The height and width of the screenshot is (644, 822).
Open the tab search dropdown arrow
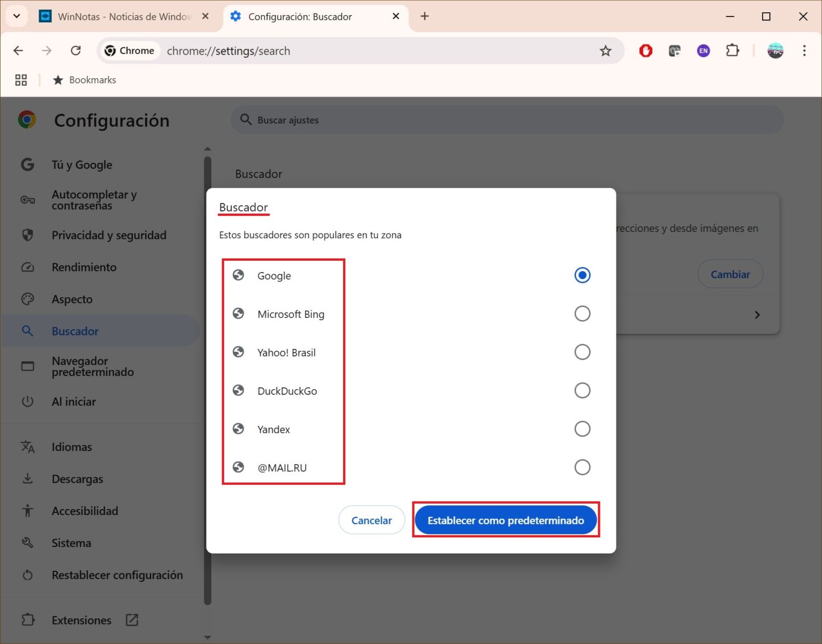pos(16,16)
